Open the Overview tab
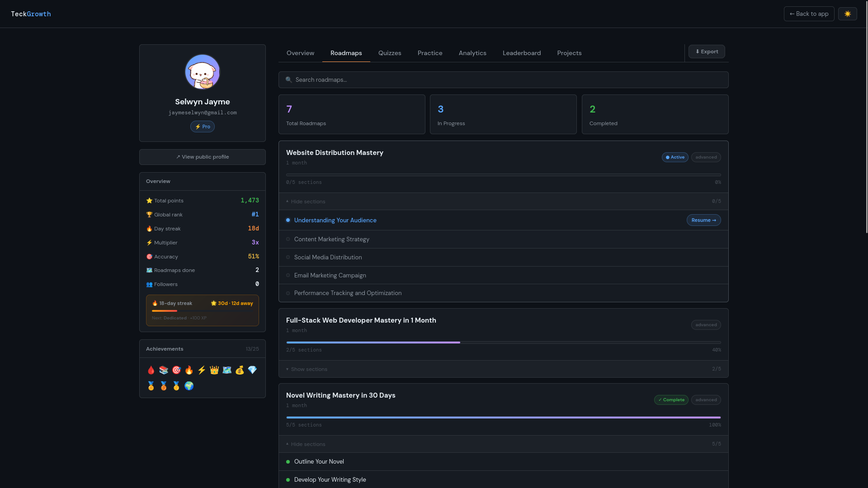 click(300, 53)
